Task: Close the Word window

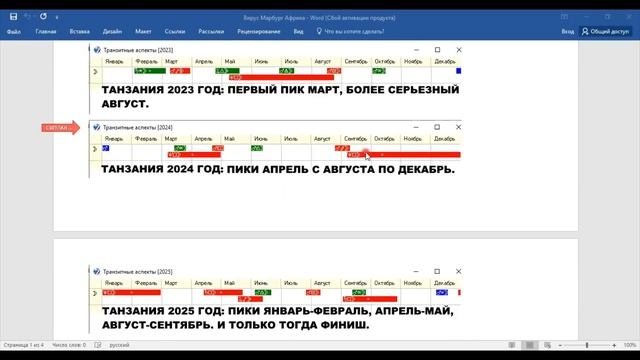Action: tap(629, 17)
